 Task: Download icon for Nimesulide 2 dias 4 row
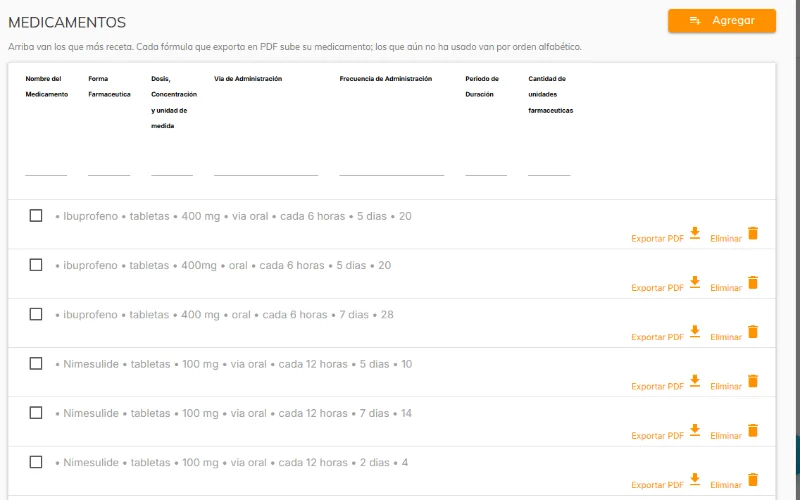pyautogui.click(x=695, y=480)
